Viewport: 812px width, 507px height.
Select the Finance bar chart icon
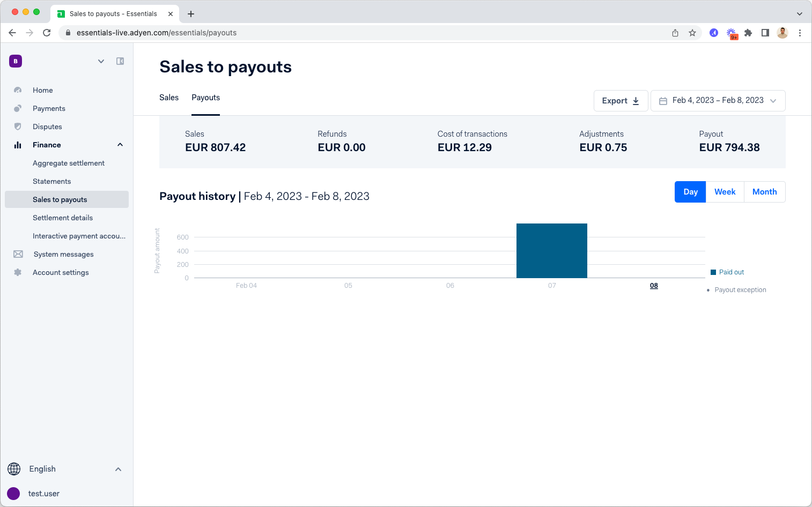pyautogui.click(x=18, y=145)
